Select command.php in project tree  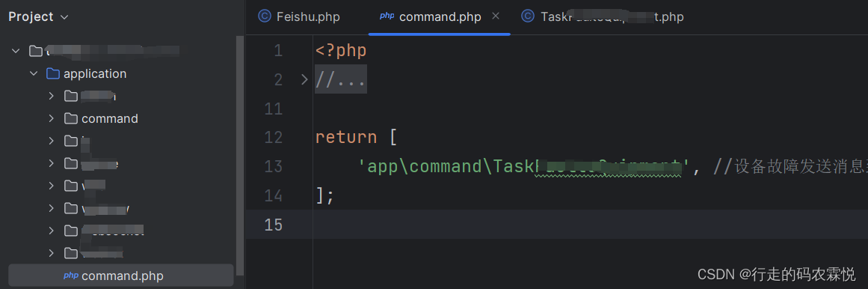120,275
